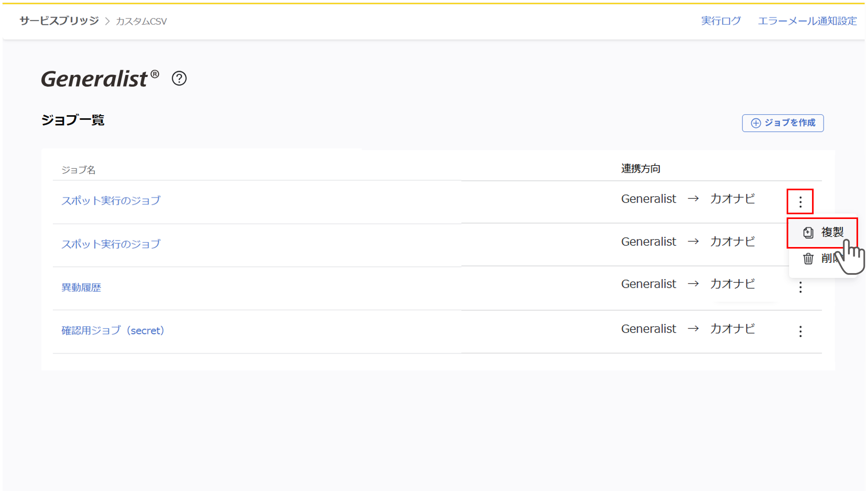868x491 pixels.
Task: Click Generalist → カオナビ in 確認用ジョブ row
Action: click(688, 329)
